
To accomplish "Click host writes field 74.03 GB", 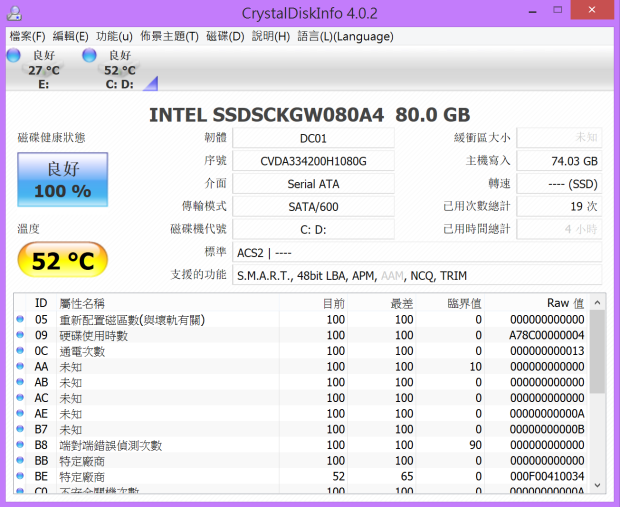I will pos(560,161).
